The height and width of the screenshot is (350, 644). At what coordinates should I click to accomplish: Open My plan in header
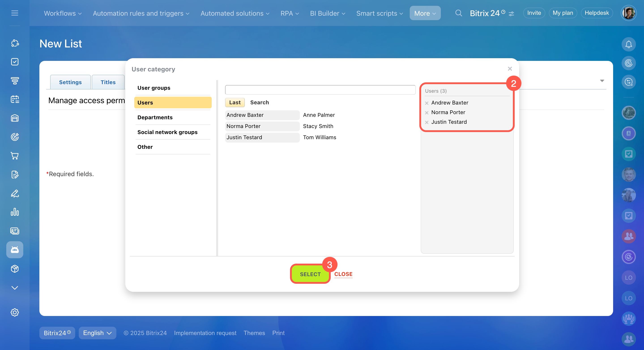563,13
